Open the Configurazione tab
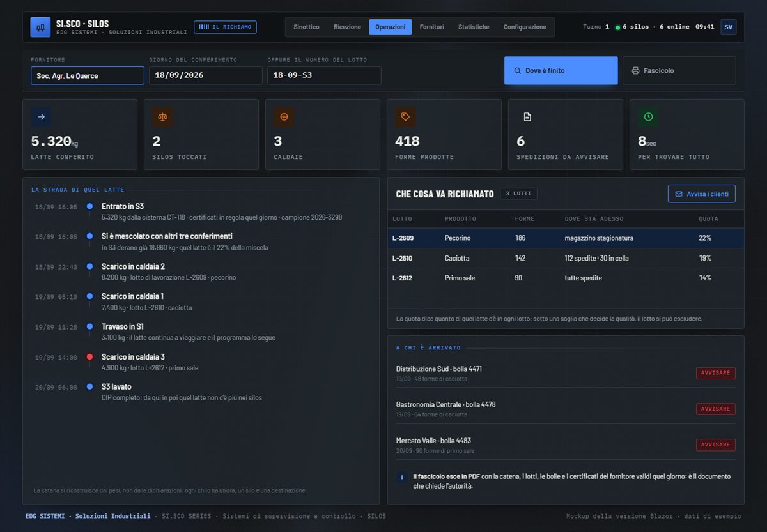The image size is (767, 532). [525, 27]
